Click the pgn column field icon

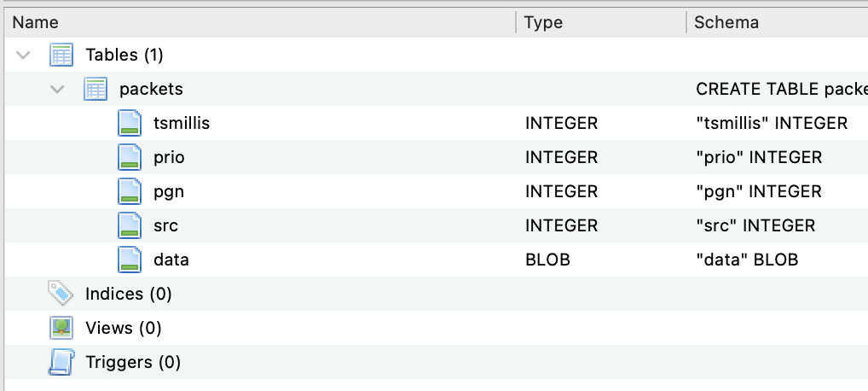130,191
